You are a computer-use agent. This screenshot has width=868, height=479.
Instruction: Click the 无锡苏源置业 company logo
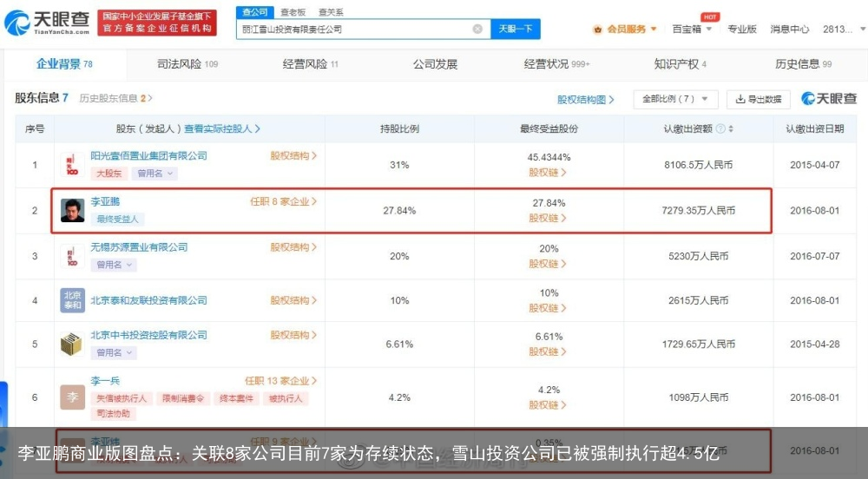[x=72, y=256]
